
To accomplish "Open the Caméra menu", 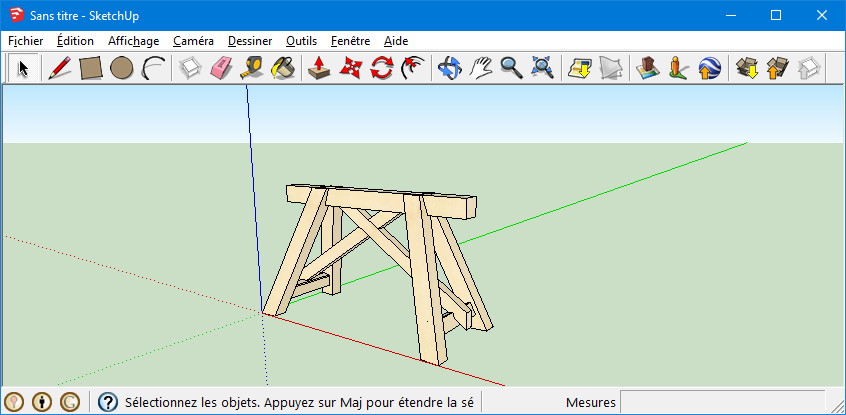I will coord(193,41).
